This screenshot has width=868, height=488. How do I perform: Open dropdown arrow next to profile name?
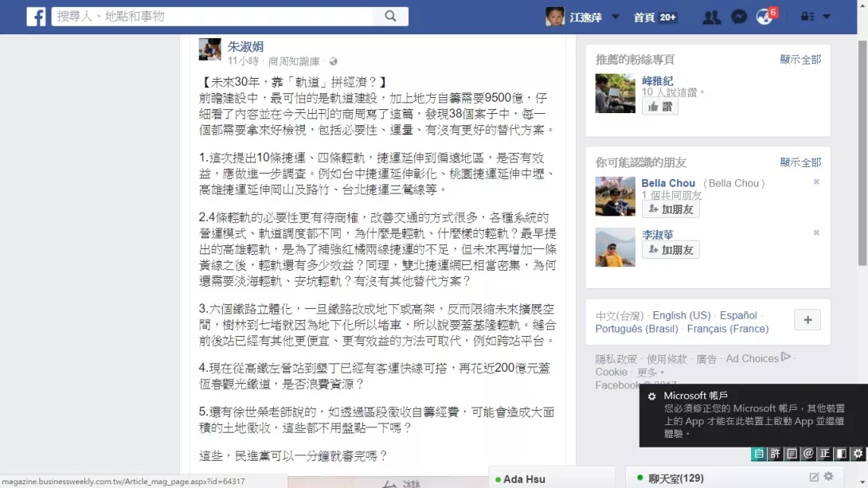tap(616, 17)
